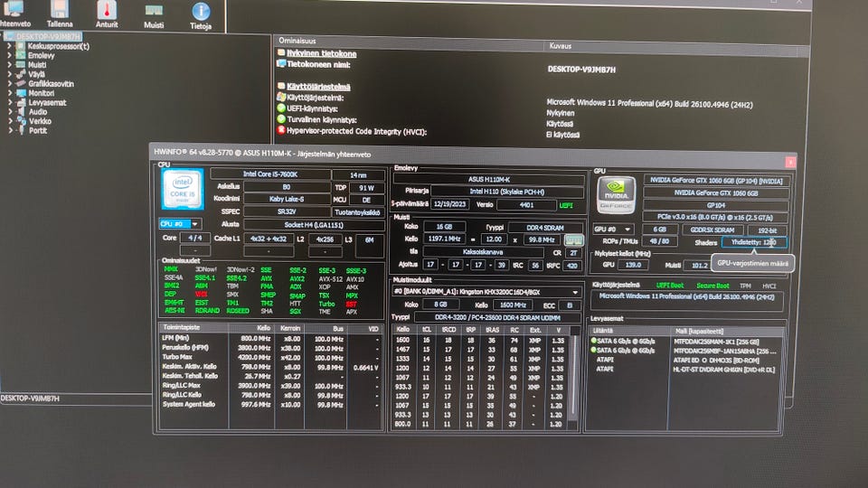Click the Verkko tree icon
The width and height of the screenshot is (868, 488).
(21, 121)
